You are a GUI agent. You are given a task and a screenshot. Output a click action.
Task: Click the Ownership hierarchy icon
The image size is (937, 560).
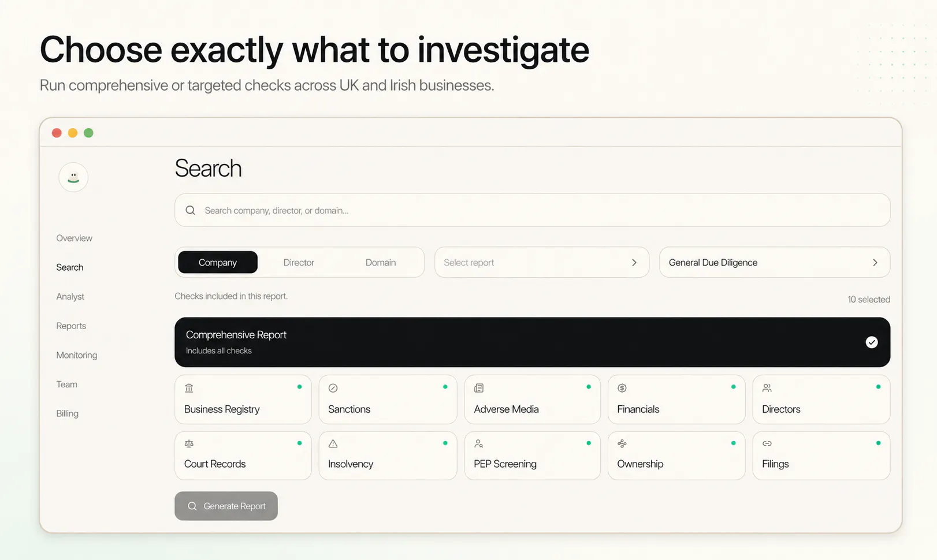(x=622, y=443)
